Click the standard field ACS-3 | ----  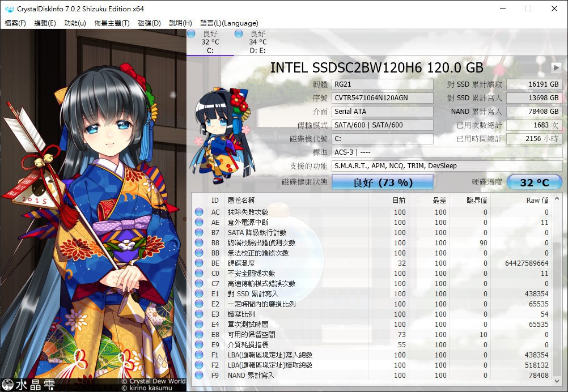click(447, 152)
